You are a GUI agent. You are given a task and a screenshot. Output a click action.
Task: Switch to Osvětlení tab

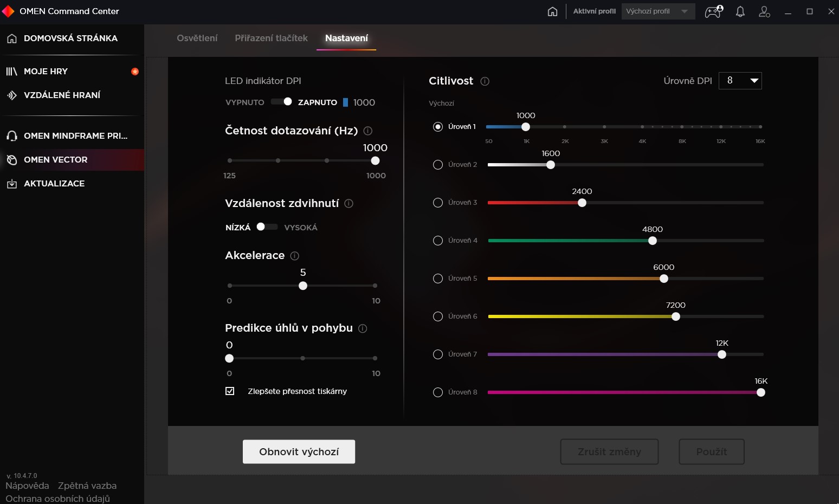[x=197, y=38]
